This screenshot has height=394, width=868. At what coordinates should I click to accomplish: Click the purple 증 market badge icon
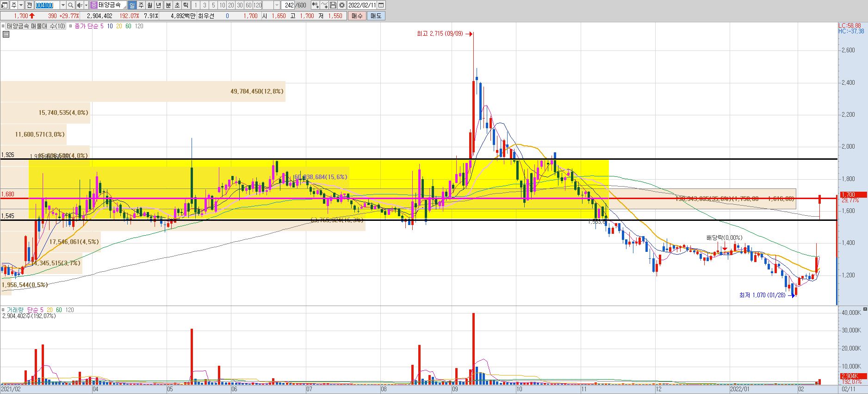(x=93, y=5)
